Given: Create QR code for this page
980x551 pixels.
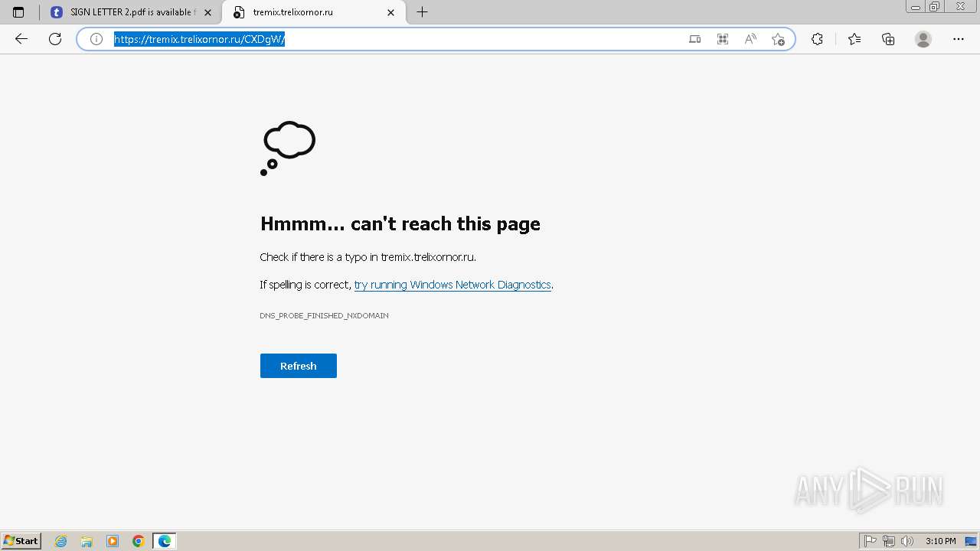Looking at the screenshot, I should (x=722, y=39).
